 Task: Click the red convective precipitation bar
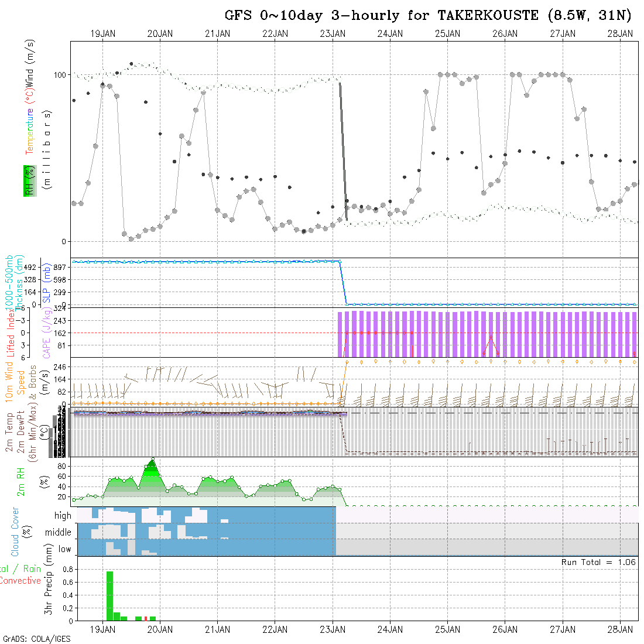pyautogui.click(x=146, y=618)
